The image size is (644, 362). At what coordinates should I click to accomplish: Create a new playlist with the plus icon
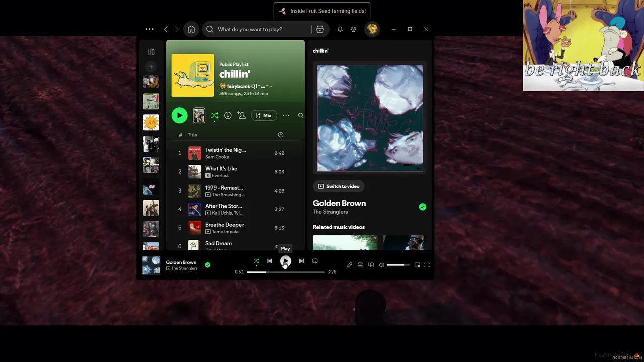coord(151,67)
